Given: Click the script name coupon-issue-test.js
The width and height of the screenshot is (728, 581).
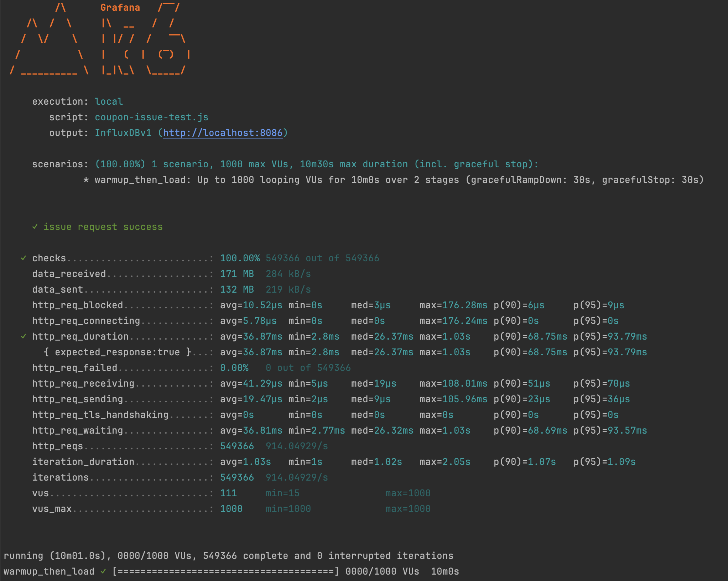Looking at the screenshot, I should 151,117.
